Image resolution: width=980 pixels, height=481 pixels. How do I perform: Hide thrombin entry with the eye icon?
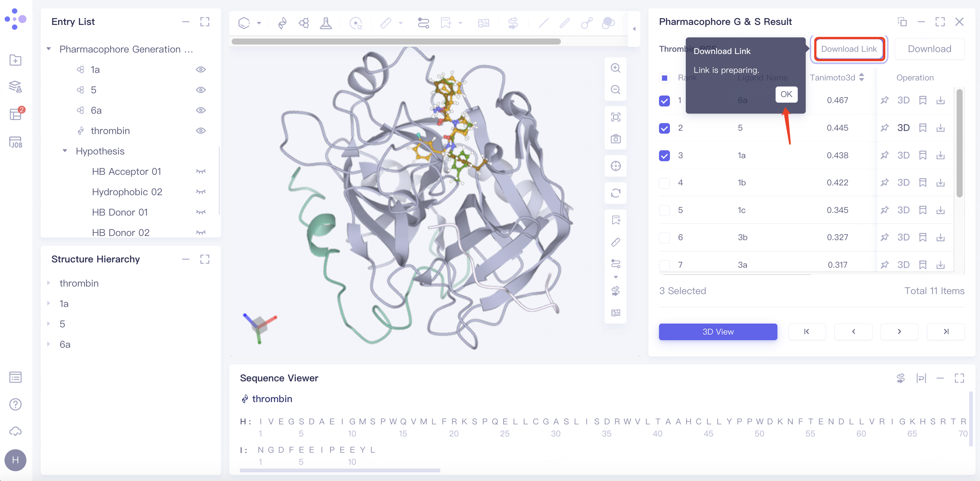coord(201,131)
